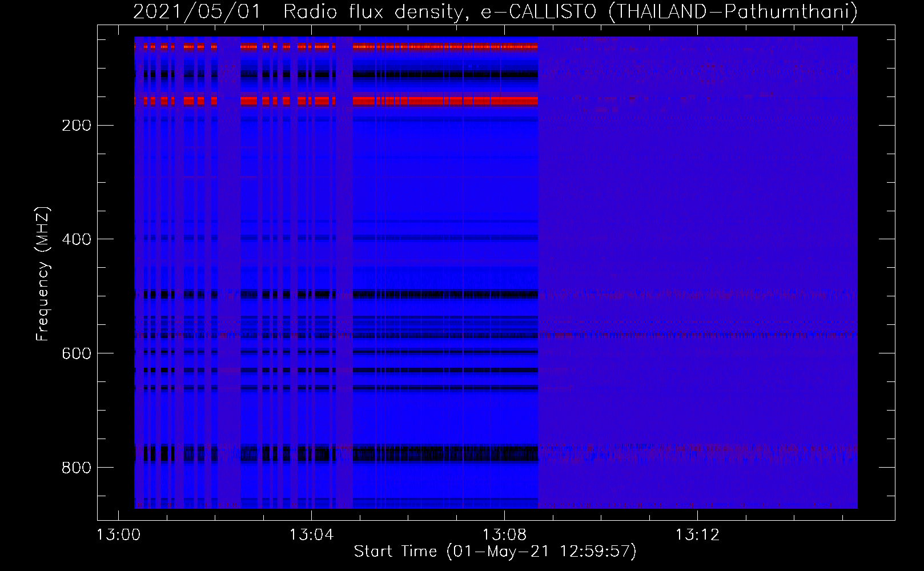This screenshot has width=924, height=571.
Task: Click the 13:12 time tick label
Action: [x=697, y=535]
